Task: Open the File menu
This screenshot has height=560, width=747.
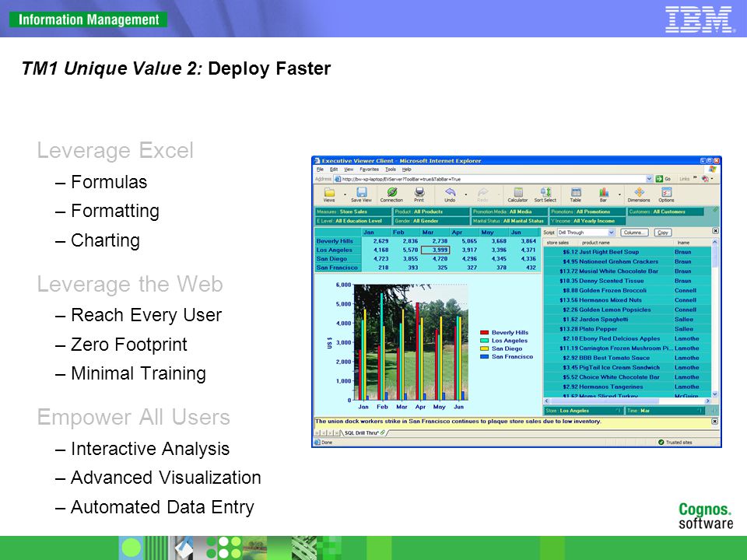Action: coord(320,170)
